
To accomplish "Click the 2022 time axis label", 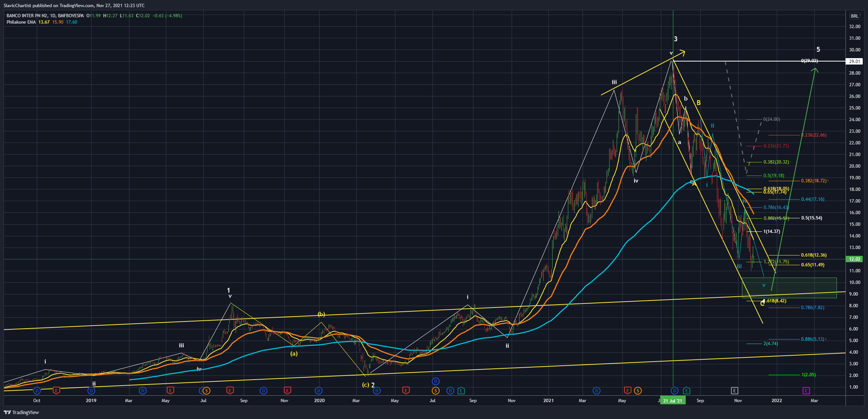I will [x=776, y=401].
